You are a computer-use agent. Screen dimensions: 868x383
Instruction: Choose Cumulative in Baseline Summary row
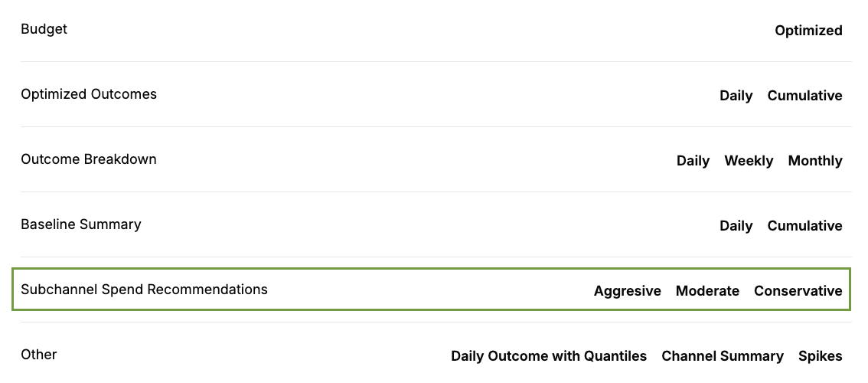click(x=804, y=226)
